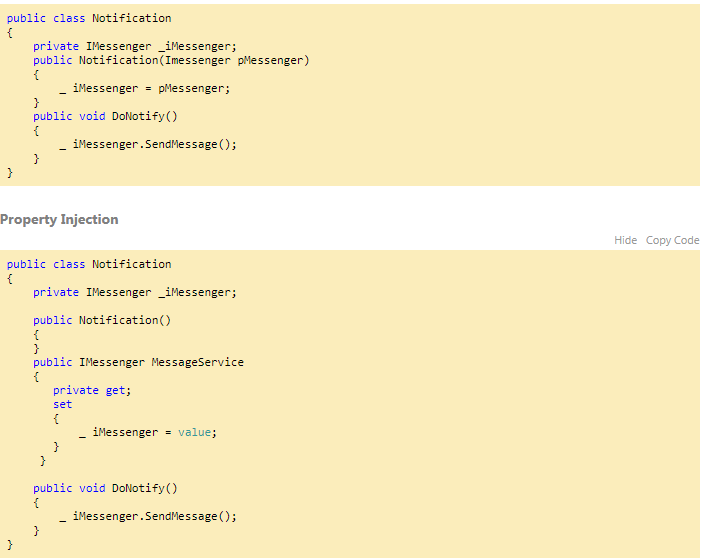Click the "private get;" line

(92, 390)
